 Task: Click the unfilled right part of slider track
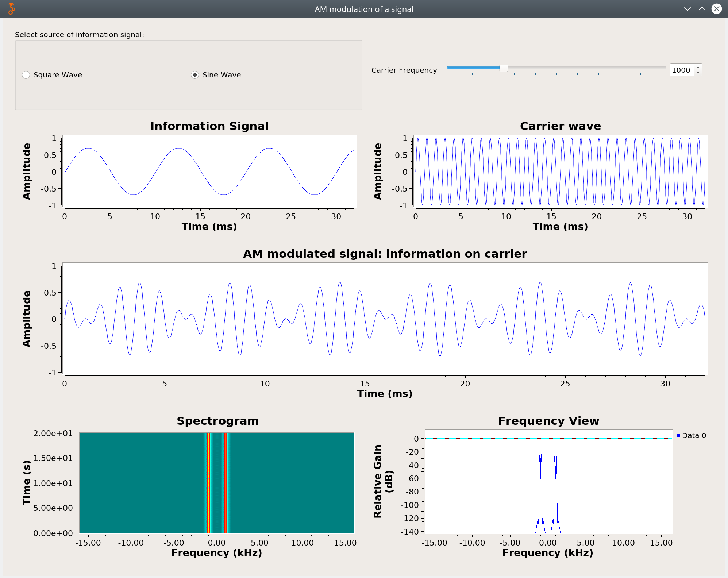point(586,68)
